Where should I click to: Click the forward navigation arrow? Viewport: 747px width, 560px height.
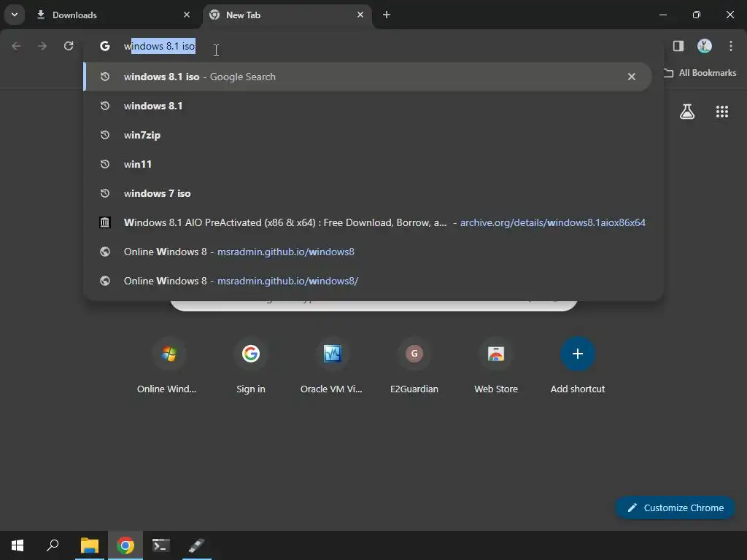(42, 46)
